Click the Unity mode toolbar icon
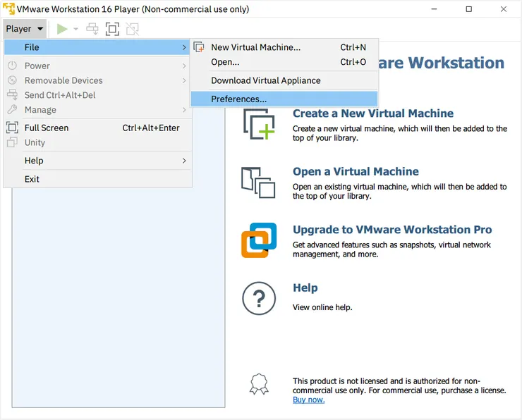The image size is (522, 420). (x=132, y=29)
